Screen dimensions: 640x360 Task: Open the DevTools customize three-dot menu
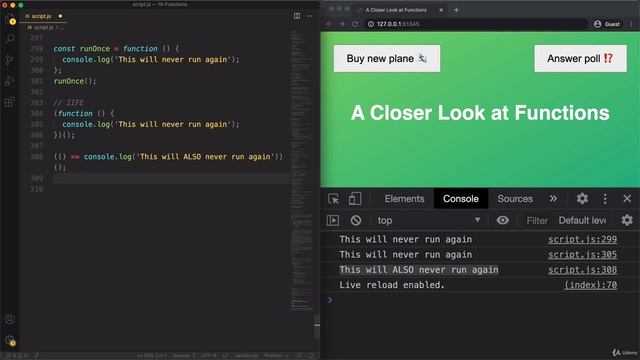[605, 199]
